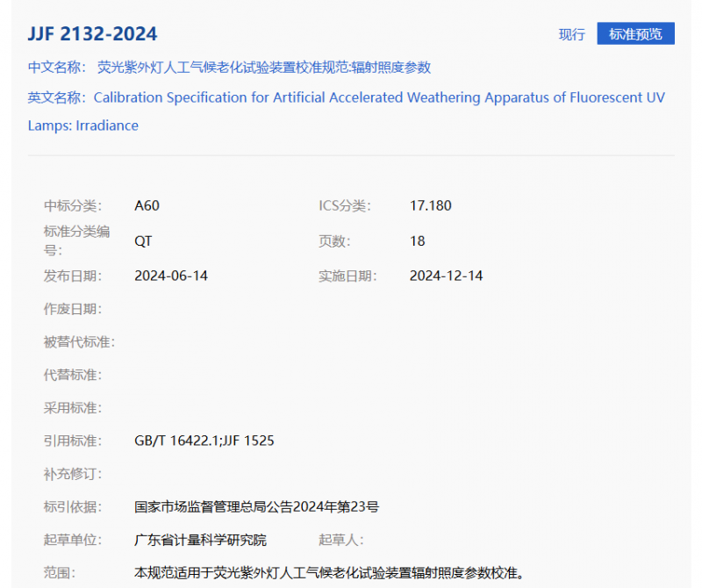
Task: Click the 现行 status label
Action: (x=571, y=34)
